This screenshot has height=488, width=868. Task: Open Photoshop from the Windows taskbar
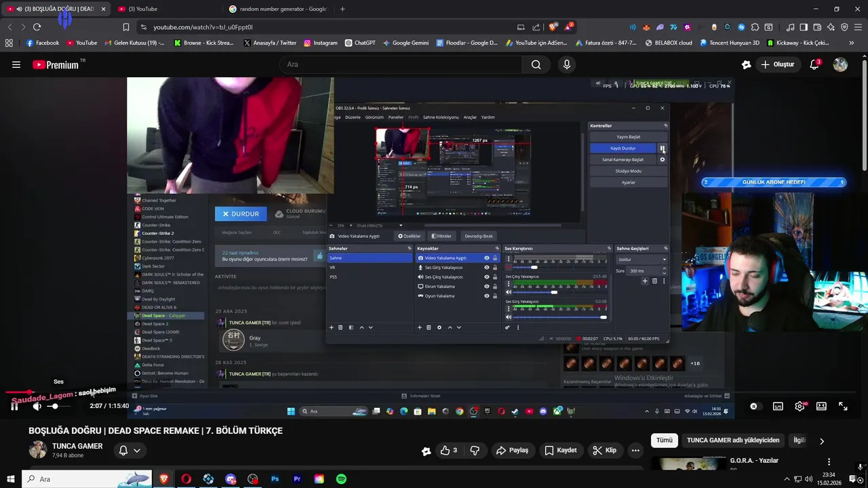tap(275, 479)
